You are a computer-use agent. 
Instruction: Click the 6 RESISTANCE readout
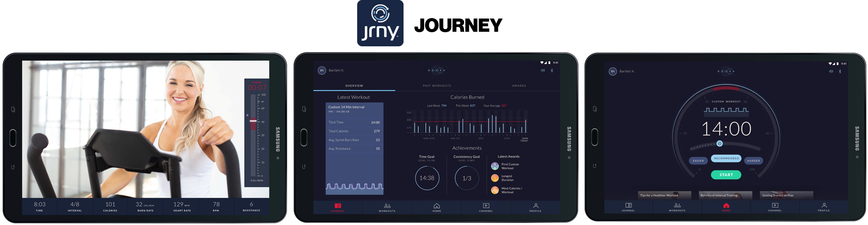252,206
